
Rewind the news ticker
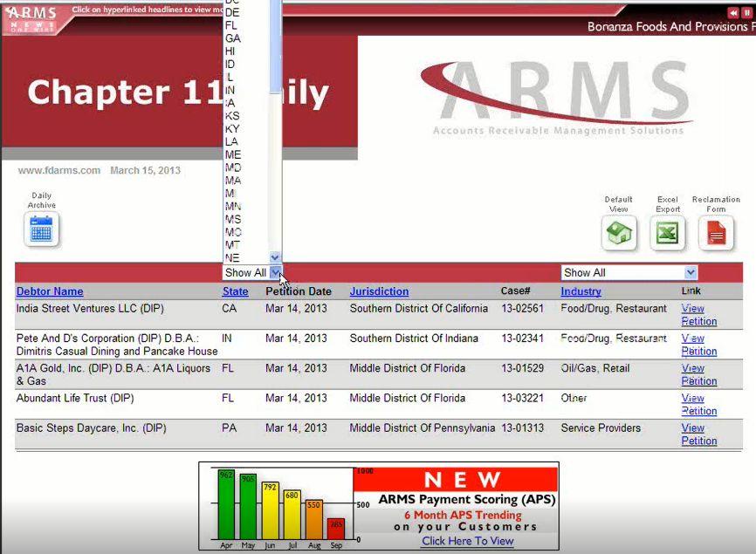[733, 13]
